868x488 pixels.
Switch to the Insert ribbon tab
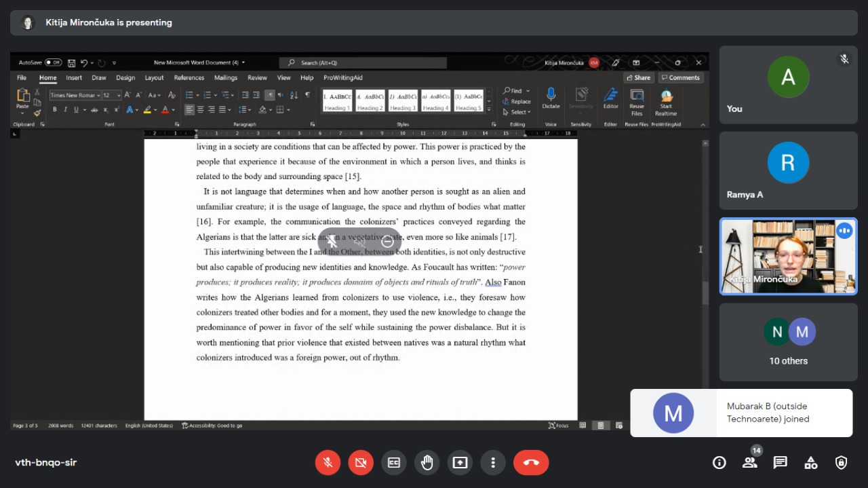click(74, 78)
